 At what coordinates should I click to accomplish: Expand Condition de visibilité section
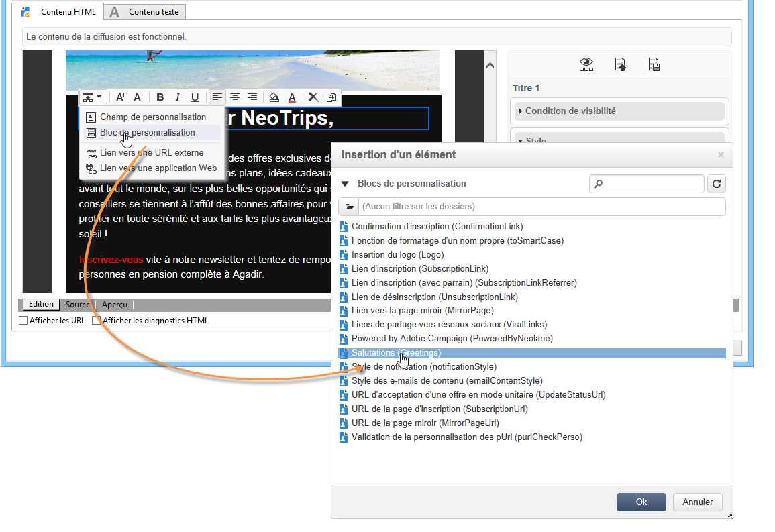tap(620, 111)
